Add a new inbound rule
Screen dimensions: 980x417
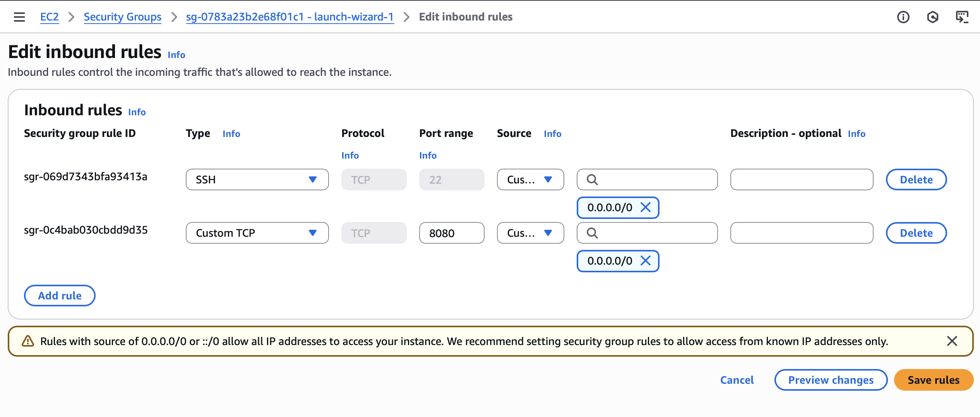[x=60, y=296]
